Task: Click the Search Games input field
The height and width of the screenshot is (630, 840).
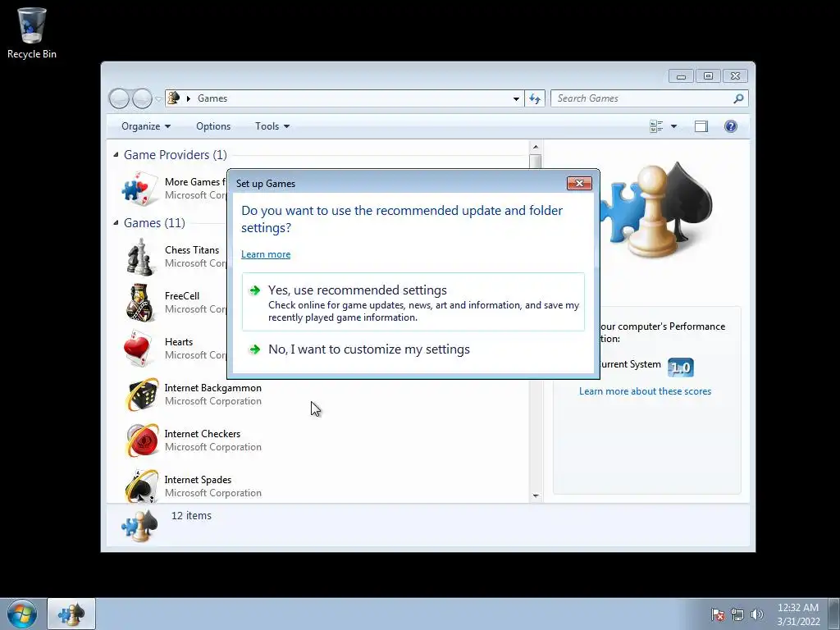Action: tap(641, 98)
